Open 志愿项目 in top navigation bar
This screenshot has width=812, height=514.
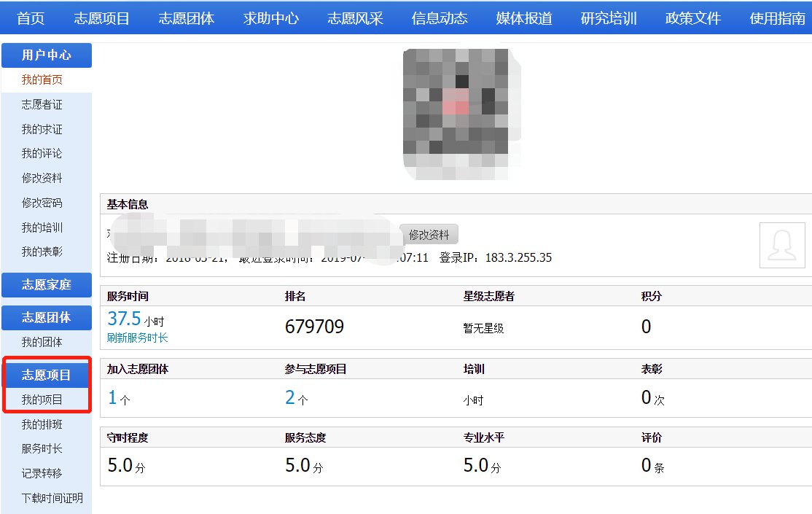(101, 18)
